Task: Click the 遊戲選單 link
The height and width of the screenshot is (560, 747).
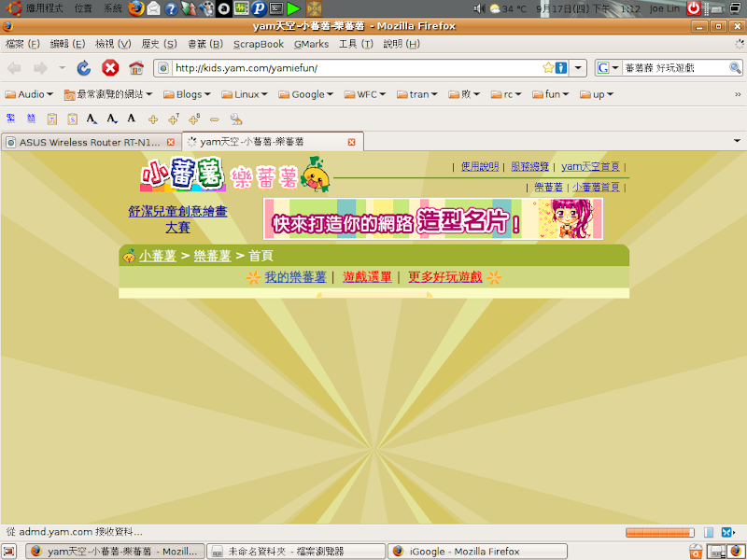Action: pyautogui.click(x=367, y=276)
